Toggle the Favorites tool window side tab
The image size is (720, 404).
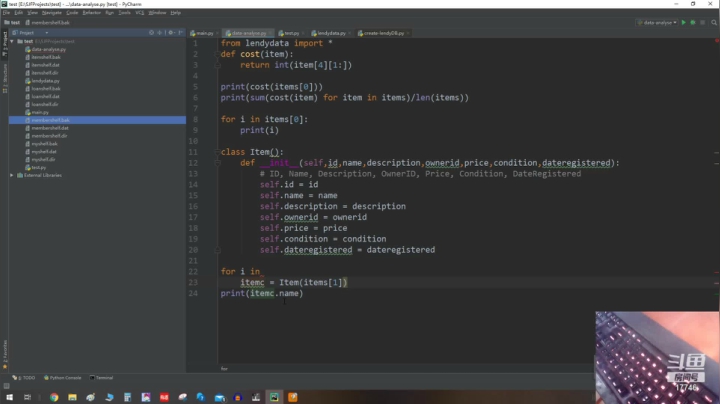(x=5, y=354)
